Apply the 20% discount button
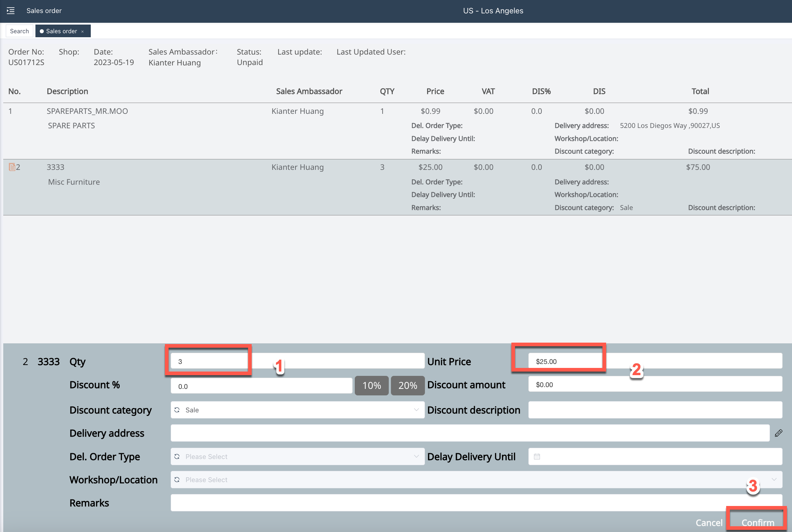The height and width of the screenshot is (532, 792). [x=408, y=386]
